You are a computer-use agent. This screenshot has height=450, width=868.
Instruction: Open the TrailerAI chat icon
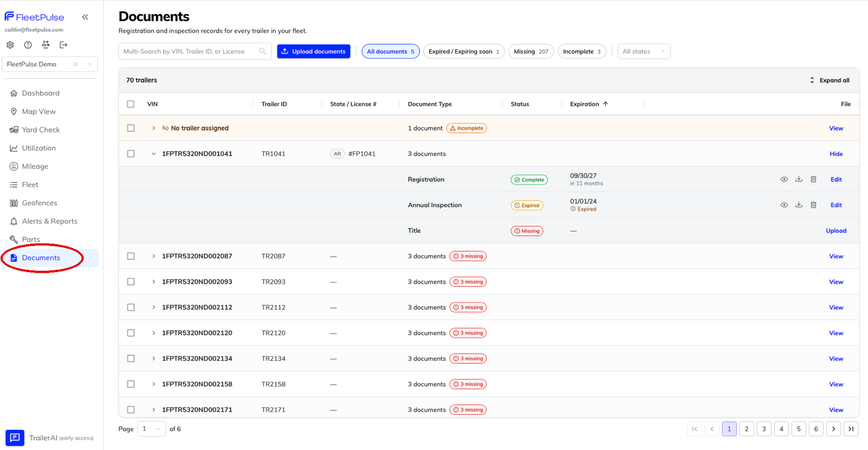[15, 438]
